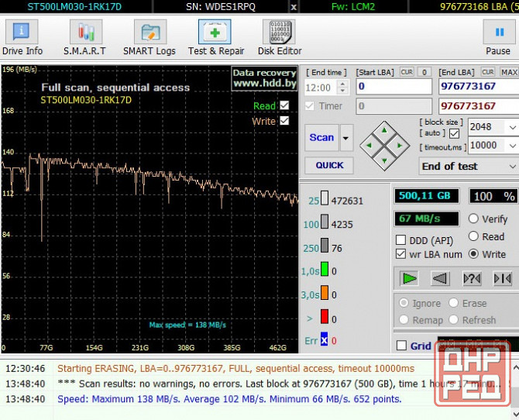Image resolution: width=519 pixels, height=420 pixels.
Task: Click End LBA field showing 976773167
Action: [x=479, y=87]
